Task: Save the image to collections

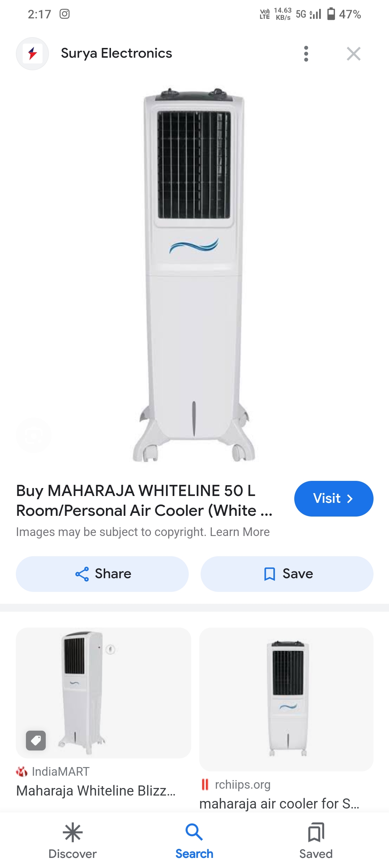Action: pos(287,574)
